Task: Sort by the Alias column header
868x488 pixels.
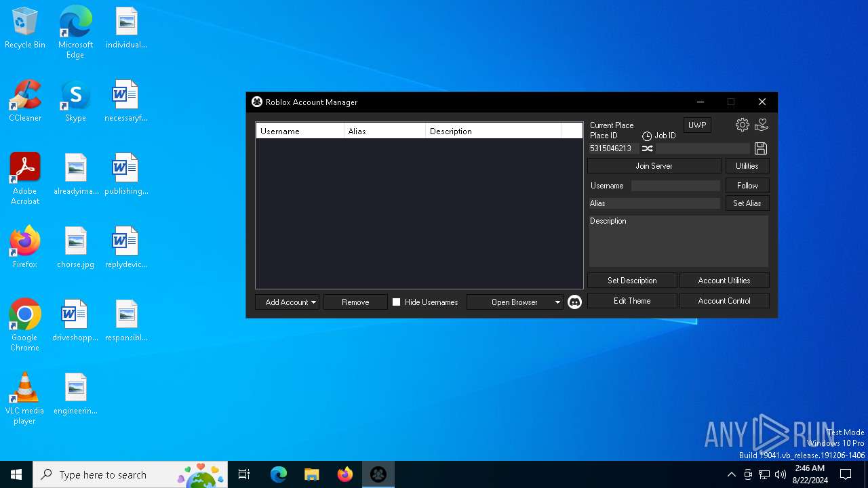Action: pos(384,131)
